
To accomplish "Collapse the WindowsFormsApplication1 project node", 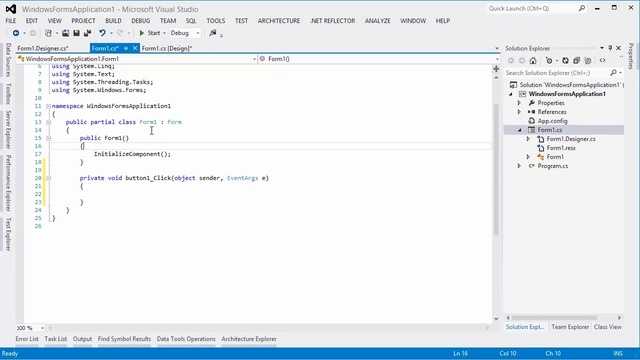I will [x=511, y=94].
